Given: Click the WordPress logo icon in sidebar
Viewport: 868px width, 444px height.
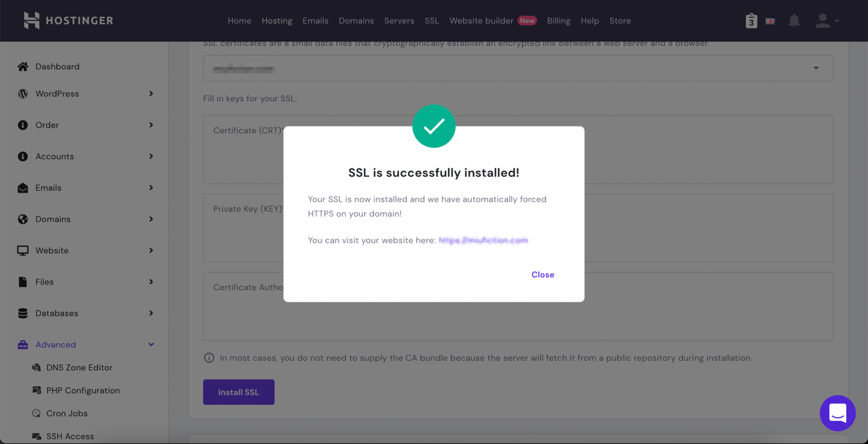Looking at the screenshot, I should tap(23, 94).
